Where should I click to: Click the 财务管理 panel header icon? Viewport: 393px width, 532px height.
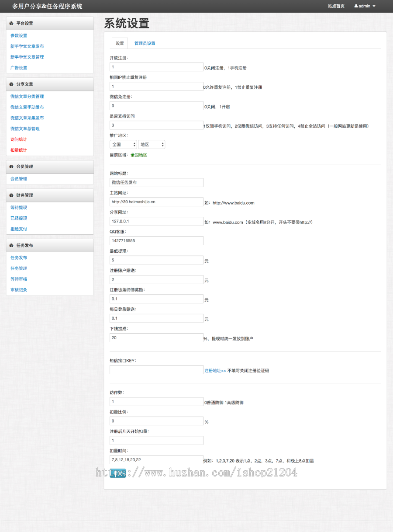[x=11, y=195]
